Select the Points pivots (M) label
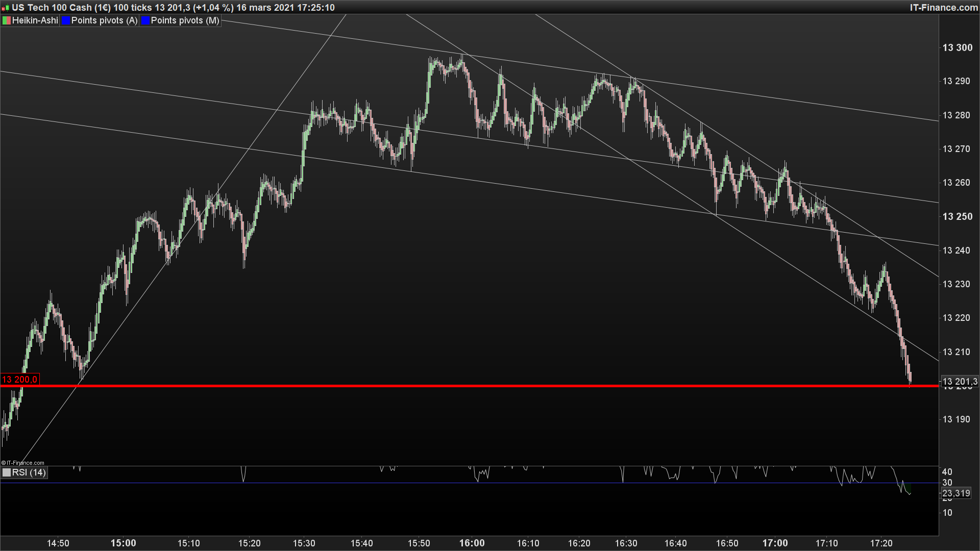This screenshot has width=980, height=551. [185, 20]
